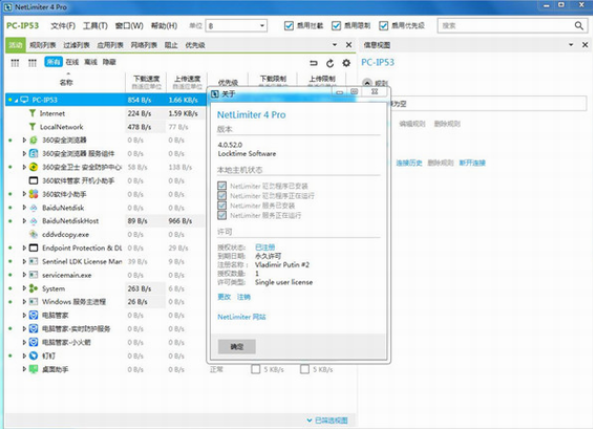Expand the Endpoint Protection tree row
Screen dimensions: 593x429
coord(24,248)
